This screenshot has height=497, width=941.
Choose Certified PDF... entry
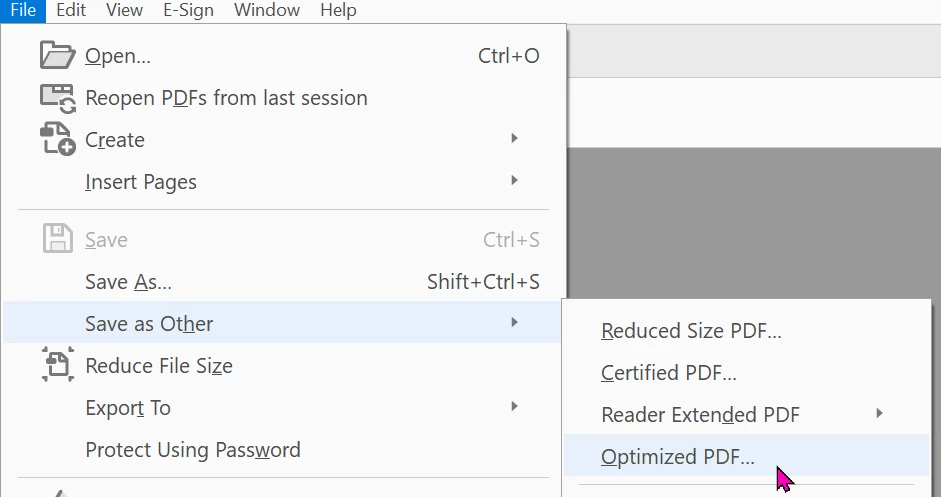[x=668, y=373]
